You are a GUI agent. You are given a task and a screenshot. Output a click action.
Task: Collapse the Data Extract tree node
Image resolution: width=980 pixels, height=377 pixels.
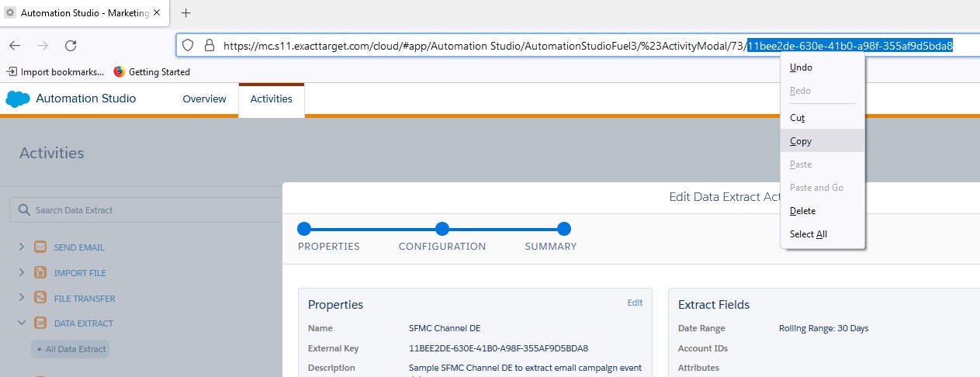[x=22, y=323]
